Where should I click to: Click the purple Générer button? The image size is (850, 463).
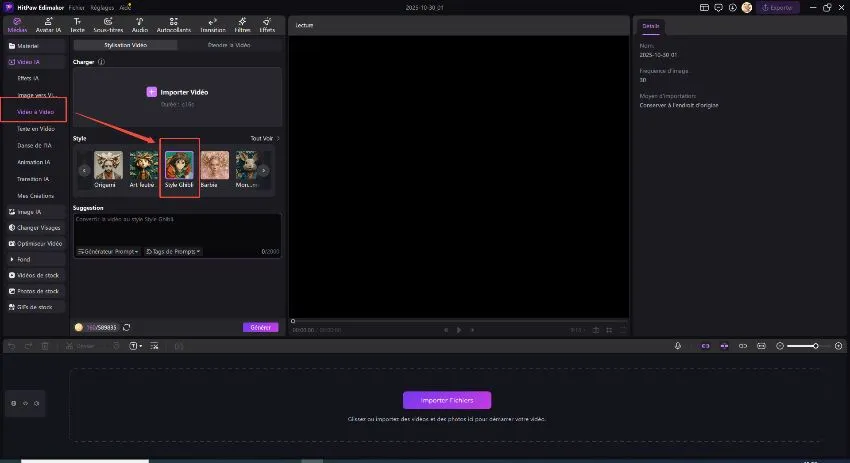[x=260, y=327]
